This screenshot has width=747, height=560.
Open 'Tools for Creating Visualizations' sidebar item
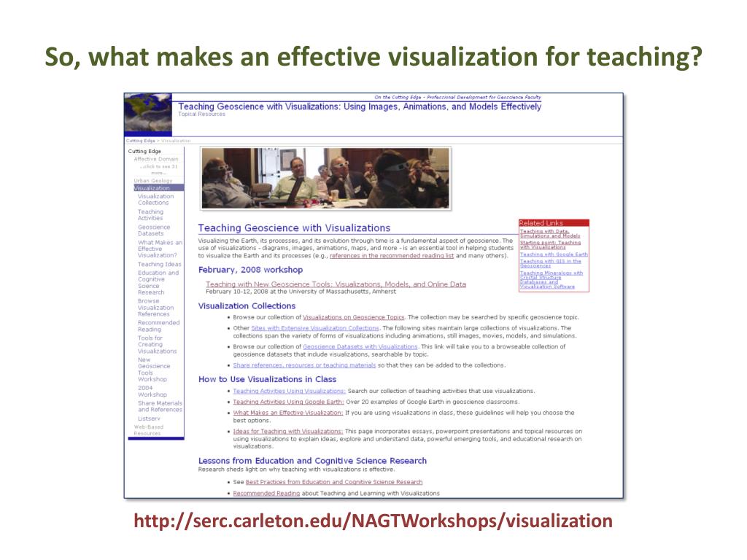(158, 344)
